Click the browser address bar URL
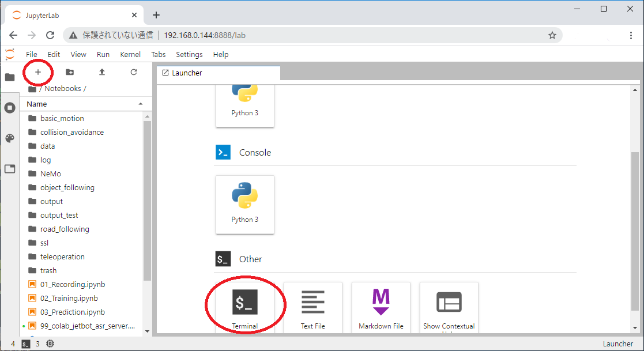 click(x=205, y=35)
